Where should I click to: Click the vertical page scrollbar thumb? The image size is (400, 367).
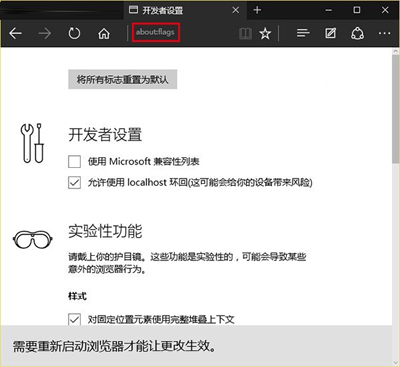pos(395,110)
